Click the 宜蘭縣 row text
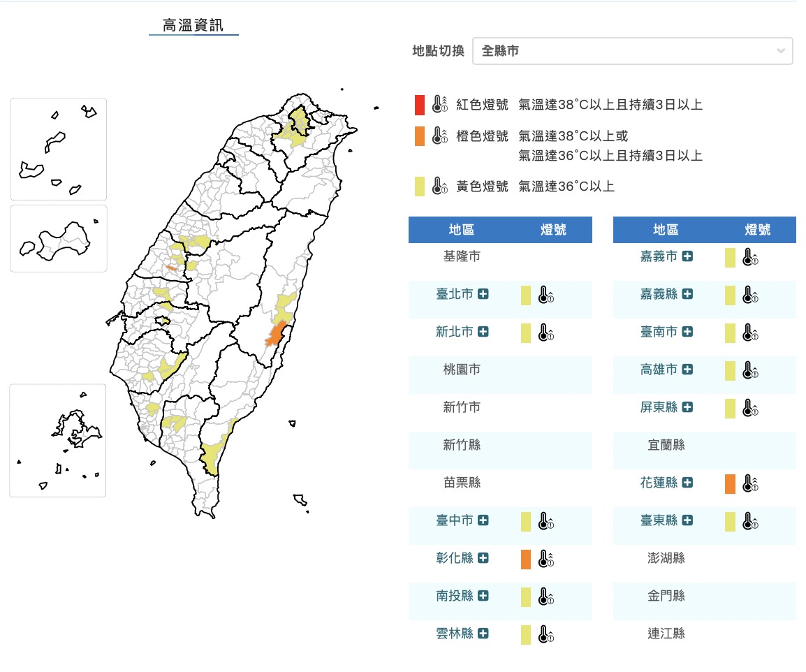The width and height of the screenshot is (806, 672). tap(666, 445)
